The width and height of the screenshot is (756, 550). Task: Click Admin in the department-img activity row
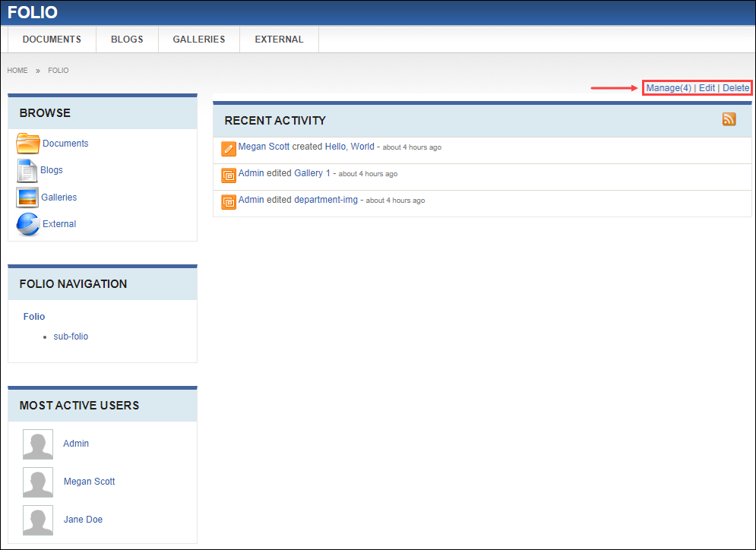click(x=251, y=200)
